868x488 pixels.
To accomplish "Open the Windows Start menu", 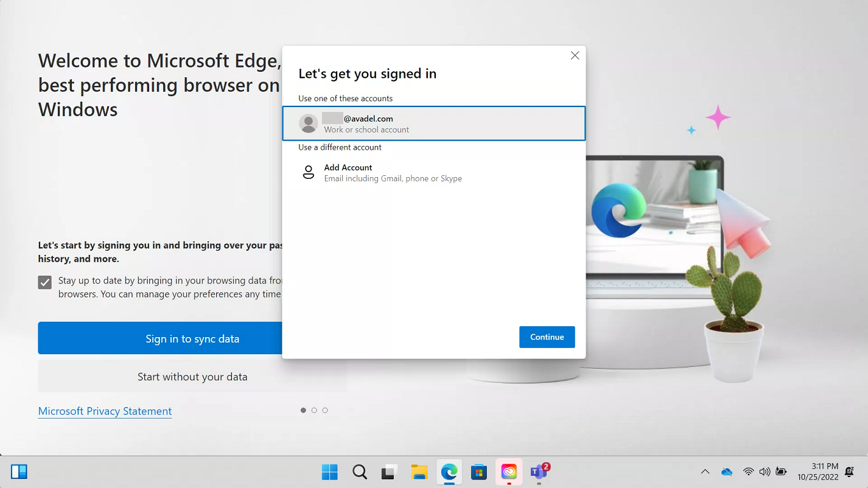I will (x=330, y=472).
